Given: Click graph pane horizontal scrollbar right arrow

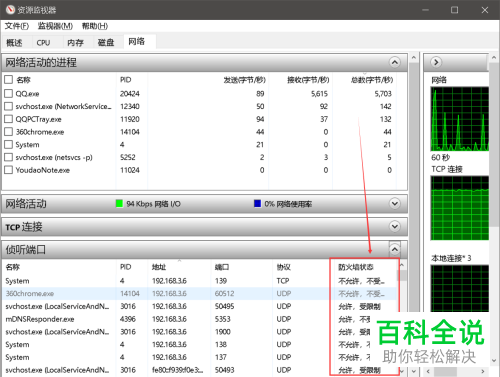Looking at the screenshot, I should coord(482,371).
